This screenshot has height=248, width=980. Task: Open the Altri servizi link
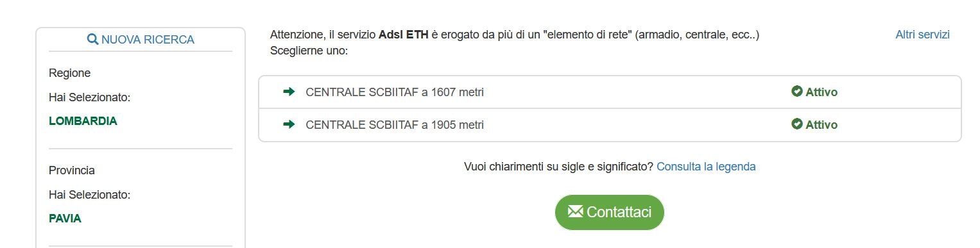tap(922, 35)
